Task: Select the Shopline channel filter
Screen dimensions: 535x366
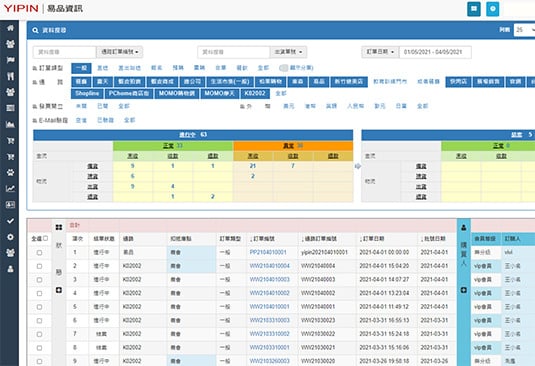Action: tap(87, 93)
